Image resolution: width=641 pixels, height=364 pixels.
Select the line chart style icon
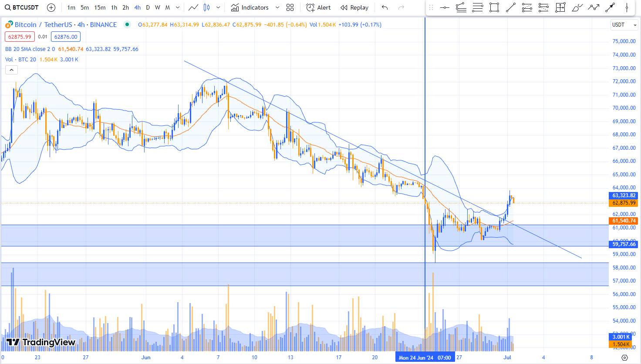193,7
